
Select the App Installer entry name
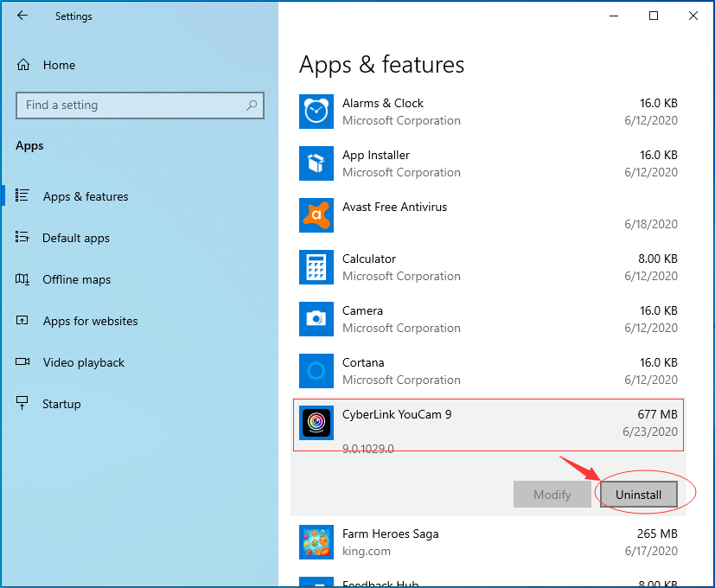click(376, 155)
